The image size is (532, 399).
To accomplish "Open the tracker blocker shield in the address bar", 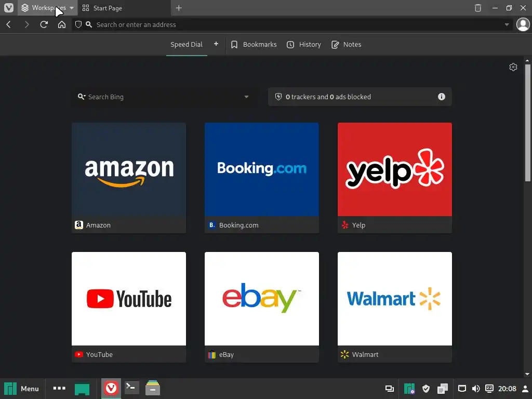I will (x=78, y=24).
